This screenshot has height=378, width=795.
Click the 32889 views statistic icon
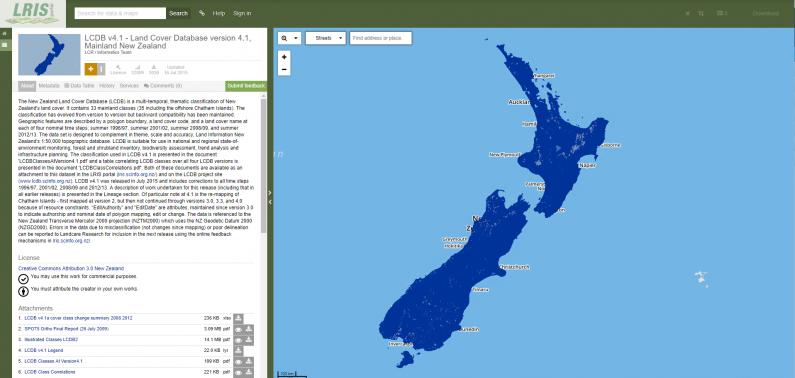point(137,66)
